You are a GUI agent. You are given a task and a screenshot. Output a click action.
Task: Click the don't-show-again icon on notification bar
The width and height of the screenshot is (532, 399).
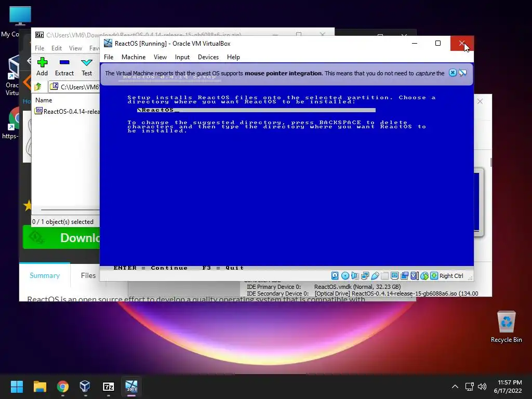(463, 73)
